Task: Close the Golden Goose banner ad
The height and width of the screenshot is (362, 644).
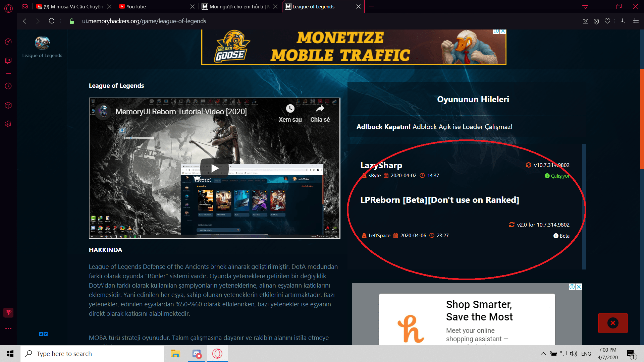Action: coord(503,31)
